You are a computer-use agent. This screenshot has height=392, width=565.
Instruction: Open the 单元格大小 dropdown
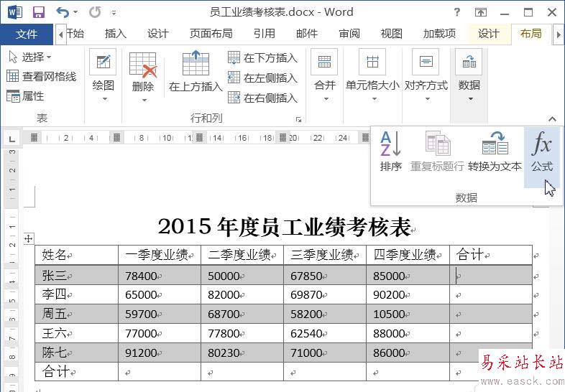[372, 75]
